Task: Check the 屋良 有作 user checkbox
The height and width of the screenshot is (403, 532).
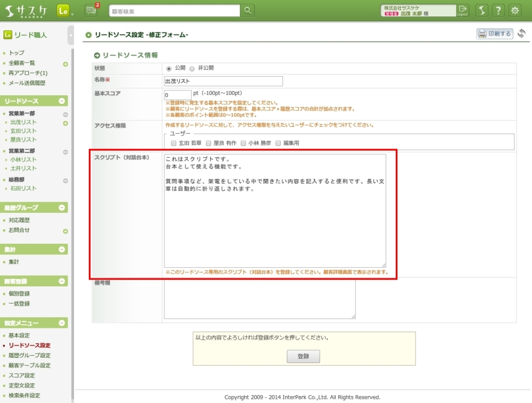Action: coord(209,143)
